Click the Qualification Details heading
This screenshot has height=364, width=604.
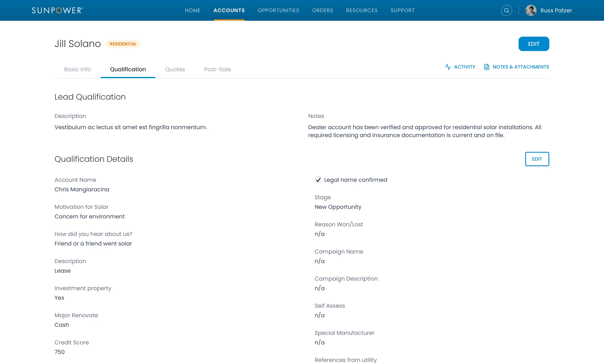point(94,159)
